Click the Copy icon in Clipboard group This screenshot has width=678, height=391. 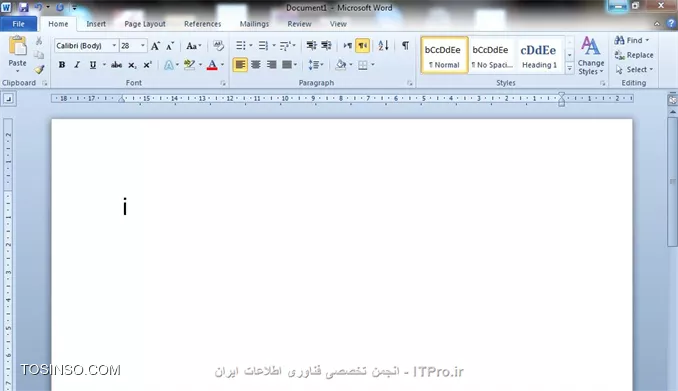pos(39,55)
